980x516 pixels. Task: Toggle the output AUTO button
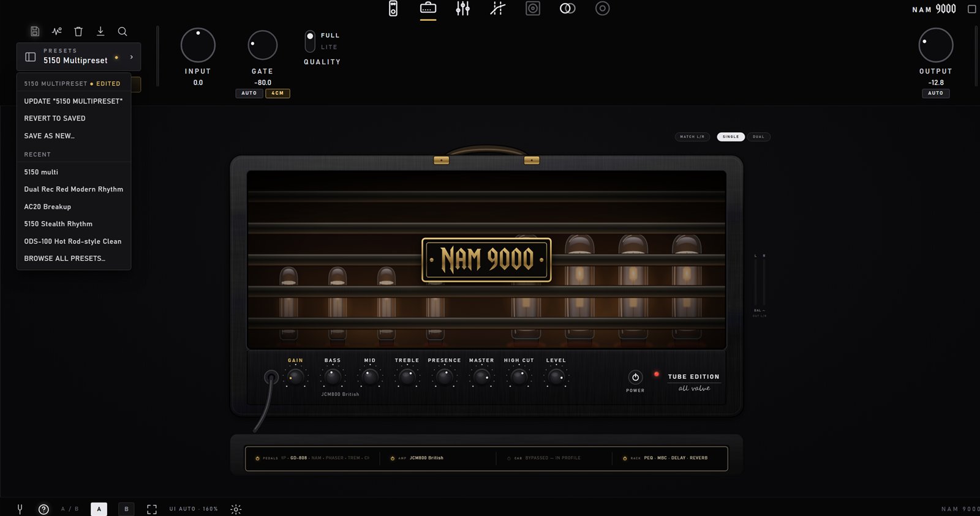pos(935,94)
